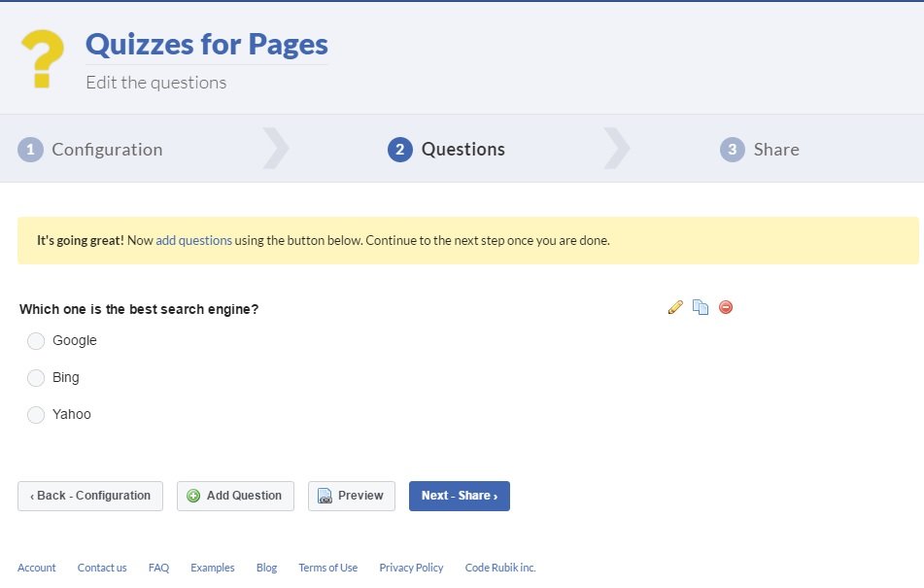Switch to the Configuration step
The height and width of the screenshot is (588, 924).
coord(107,149)
